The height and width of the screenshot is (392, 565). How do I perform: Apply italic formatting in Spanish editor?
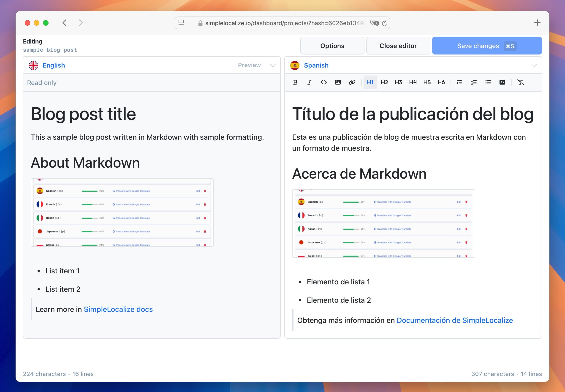coord(309,82)
